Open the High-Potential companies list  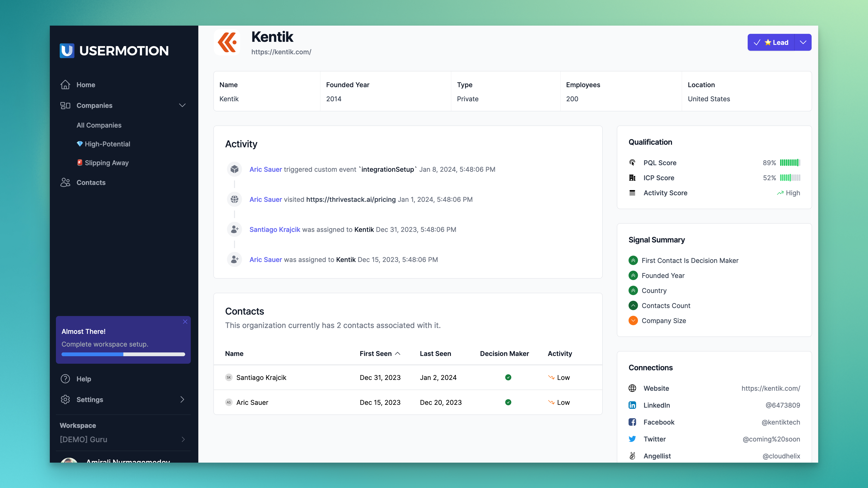pyautogui.click(x=107, y=144)
